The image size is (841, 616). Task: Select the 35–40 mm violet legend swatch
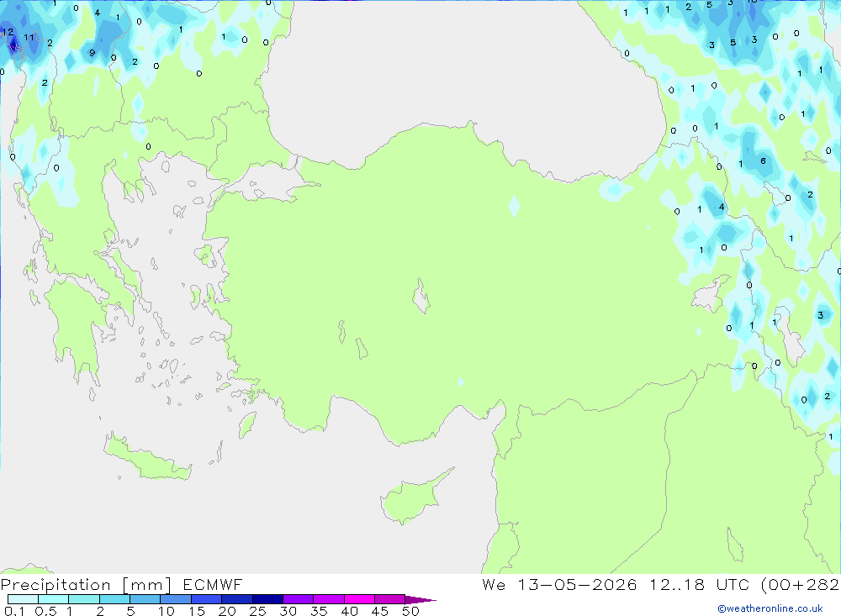tap(328, 599)
